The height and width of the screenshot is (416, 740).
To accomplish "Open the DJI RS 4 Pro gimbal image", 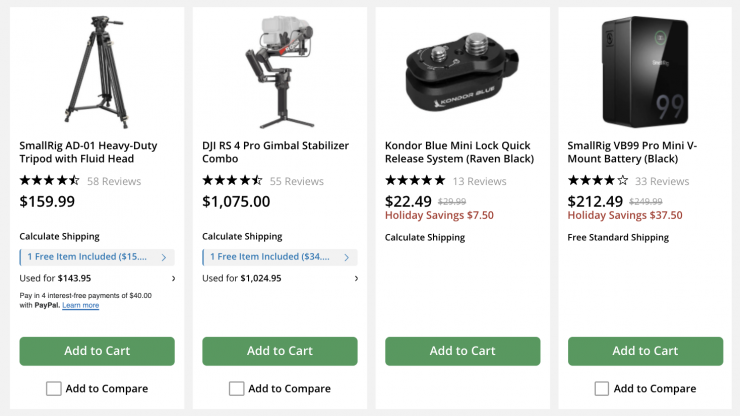I will [279, 68].
